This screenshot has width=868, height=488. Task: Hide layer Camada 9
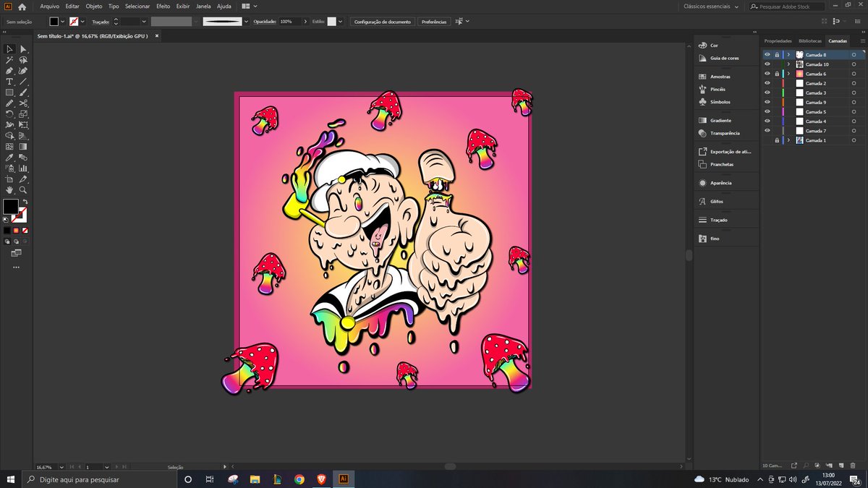click(767, 102)
